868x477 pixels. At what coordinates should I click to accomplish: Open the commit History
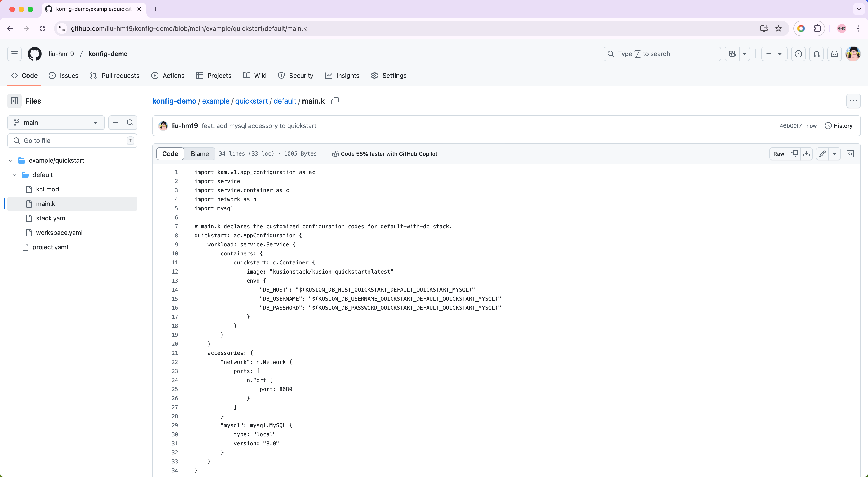[x=839, y=125]
